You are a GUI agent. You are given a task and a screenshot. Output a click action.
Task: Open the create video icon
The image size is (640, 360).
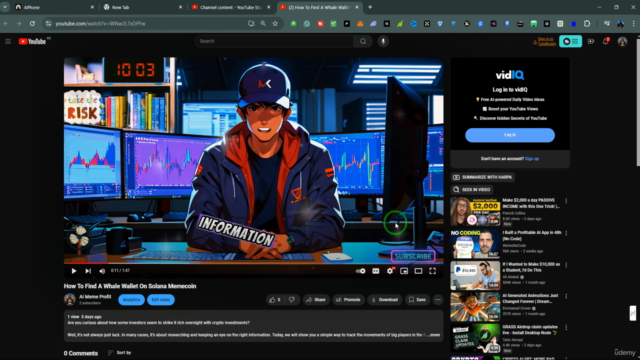tap(591, 41)
